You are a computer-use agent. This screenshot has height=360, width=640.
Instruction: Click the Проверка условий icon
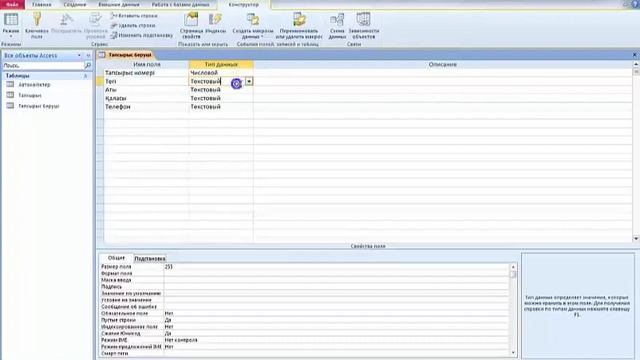coord(96,20)
